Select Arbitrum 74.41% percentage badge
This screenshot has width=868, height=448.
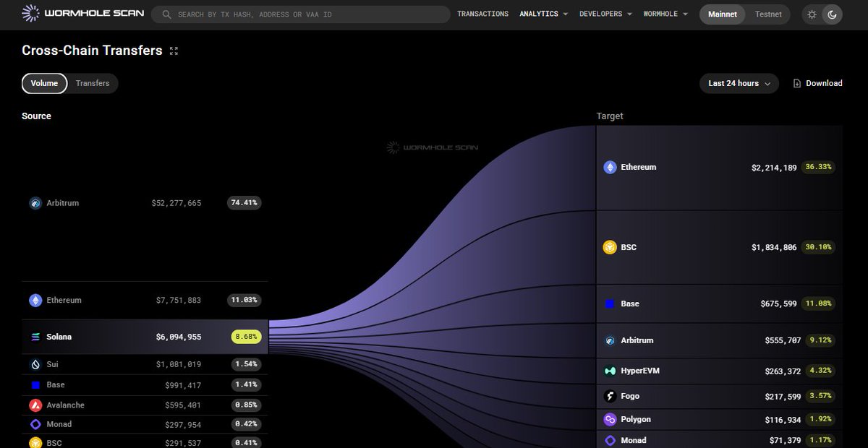pyautogui.click(x=244, y=203)
